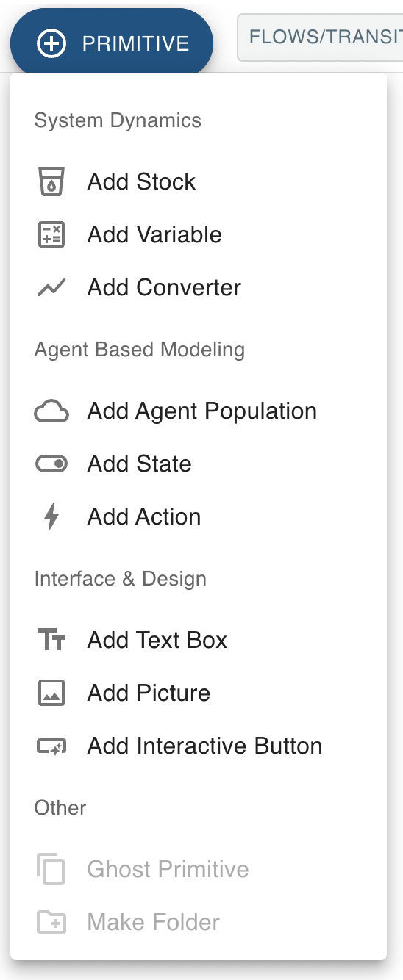The image size is (403, 980).
Task: Click the Add Picture image icon
Action: (x=51, y=693)
